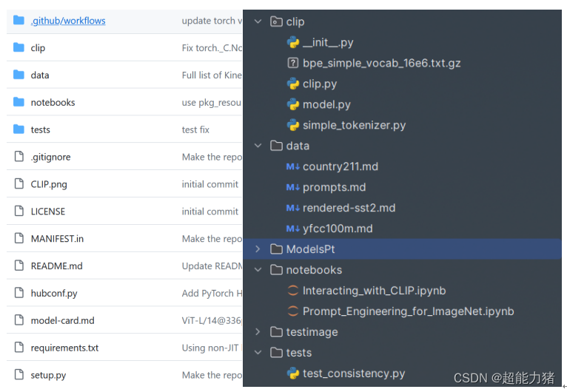The height and width of the screenshot is (392, 567).
Task: Select clip package folder in tree
Action: pyautogui.click(x=295, y=21)
